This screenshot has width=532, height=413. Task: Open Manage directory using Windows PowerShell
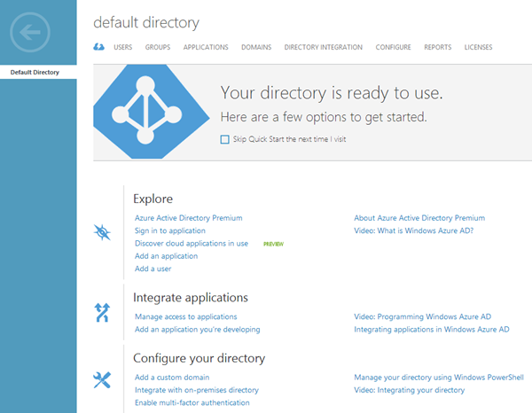coord(439,378)
